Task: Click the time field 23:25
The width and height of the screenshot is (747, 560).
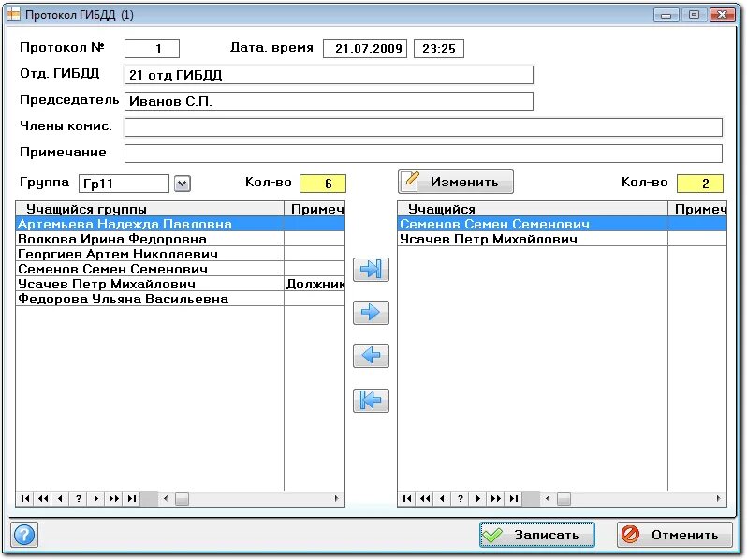Action: pyautogui.click(x=439, y=49)
